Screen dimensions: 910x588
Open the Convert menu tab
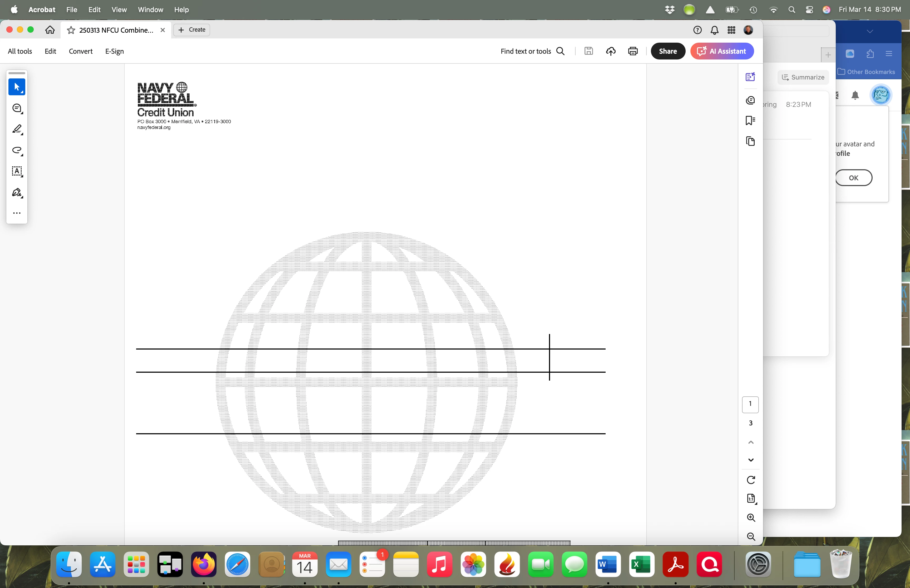pos(81,51)
